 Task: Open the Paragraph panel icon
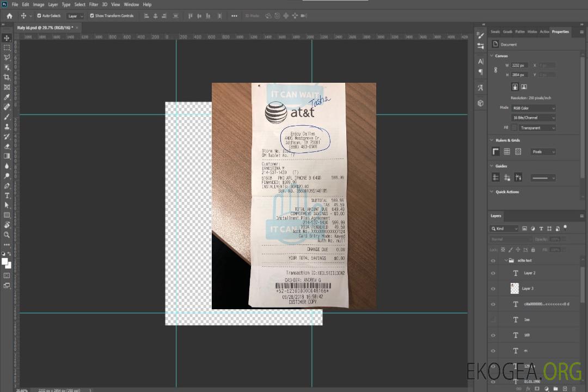pos(480,72)
